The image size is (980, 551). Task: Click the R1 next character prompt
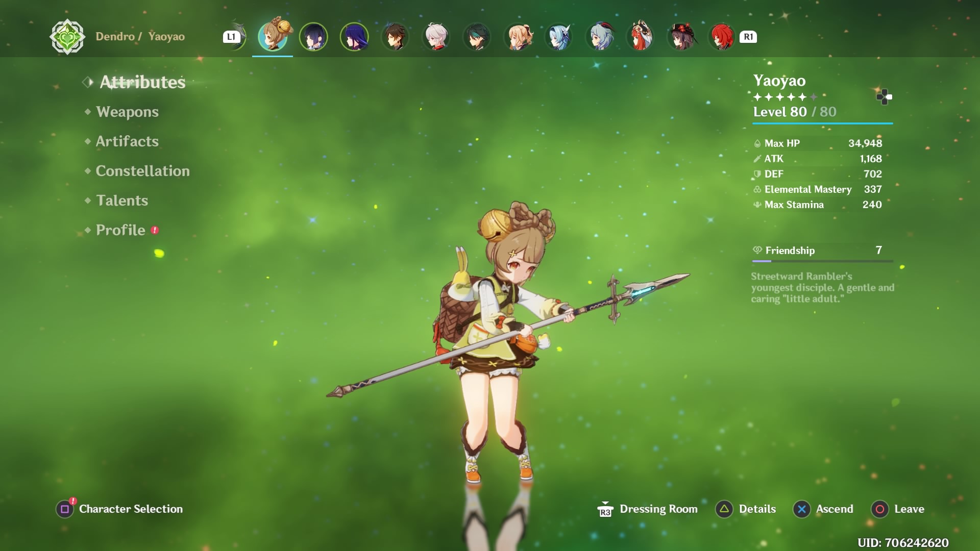(x=748, y=37)
